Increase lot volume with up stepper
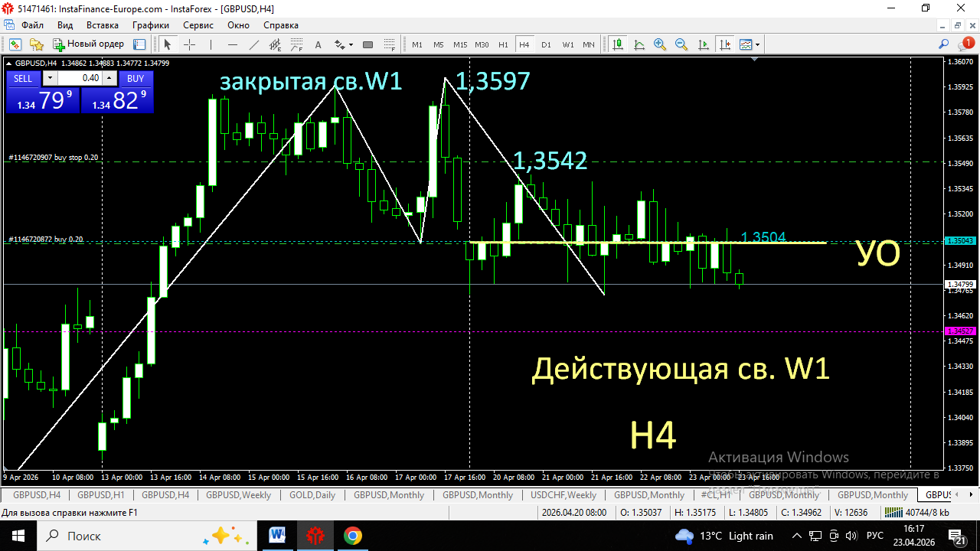The height and width of the screenshot is (551, 980). click(x=109, y=78)
